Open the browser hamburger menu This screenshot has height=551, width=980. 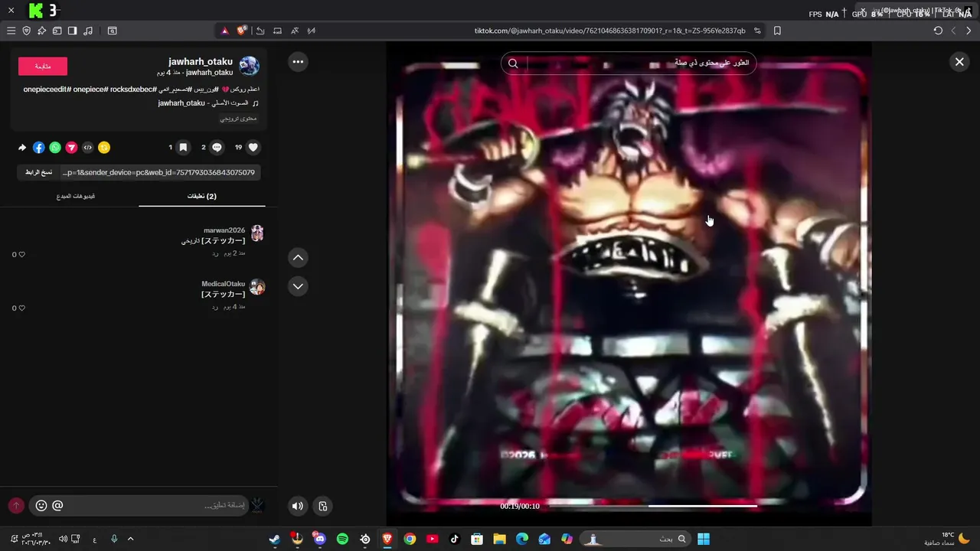point(11,31)
